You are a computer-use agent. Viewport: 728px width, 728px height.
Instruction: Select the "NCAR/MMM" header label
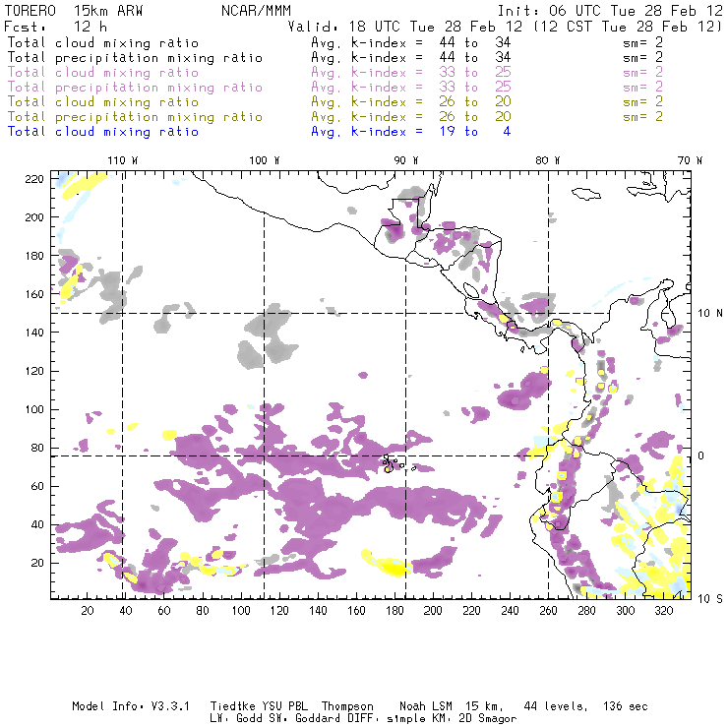pos(257,11)
